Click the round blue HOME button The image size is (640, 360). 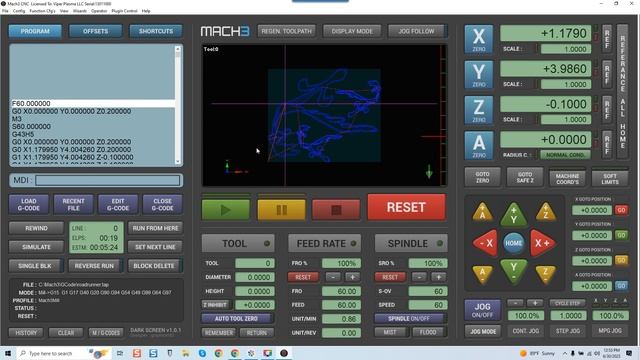(x=513, y=243)
